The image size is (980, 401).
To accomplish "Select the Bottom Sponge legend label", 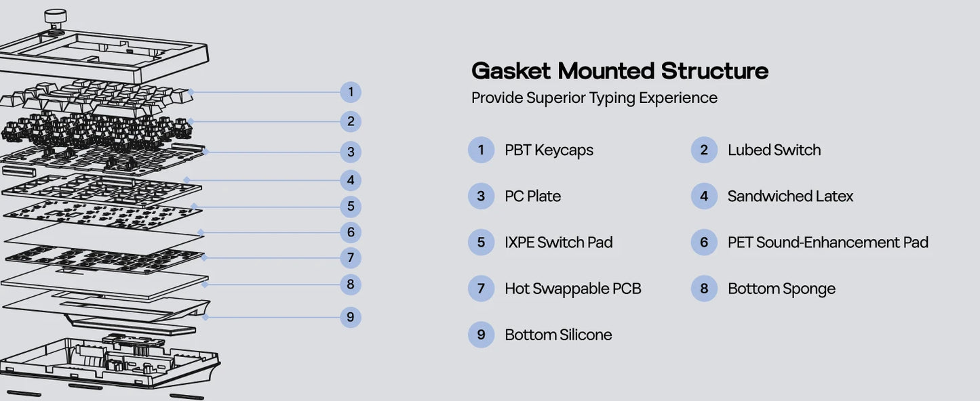I will 781,289.
